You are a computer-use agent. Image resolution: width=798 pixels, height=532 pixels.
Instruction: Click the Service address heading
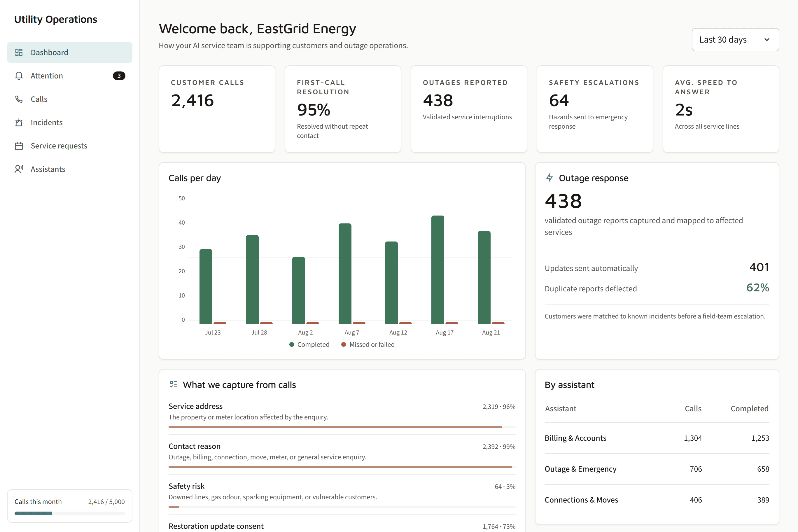point(195,406)
